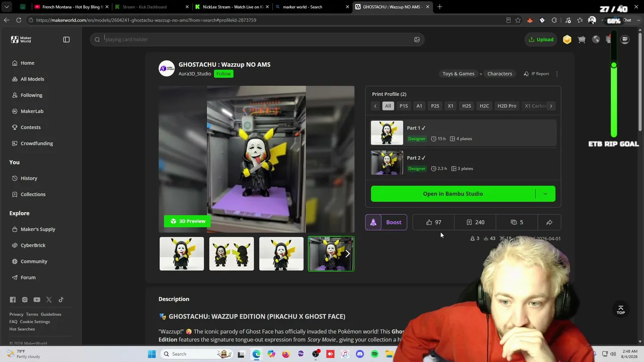Focus the MakerWorld search field

257,39
